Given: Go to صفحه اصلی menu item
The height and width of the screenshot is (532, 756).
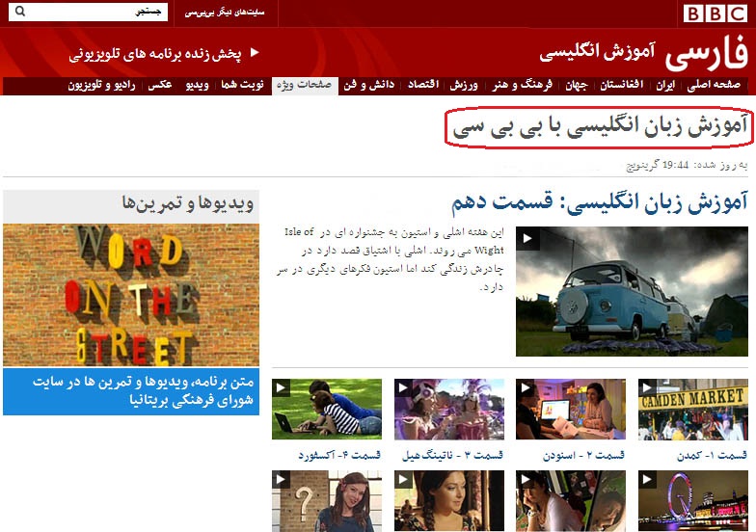Looking at the screenshot, I should point(714,85).
